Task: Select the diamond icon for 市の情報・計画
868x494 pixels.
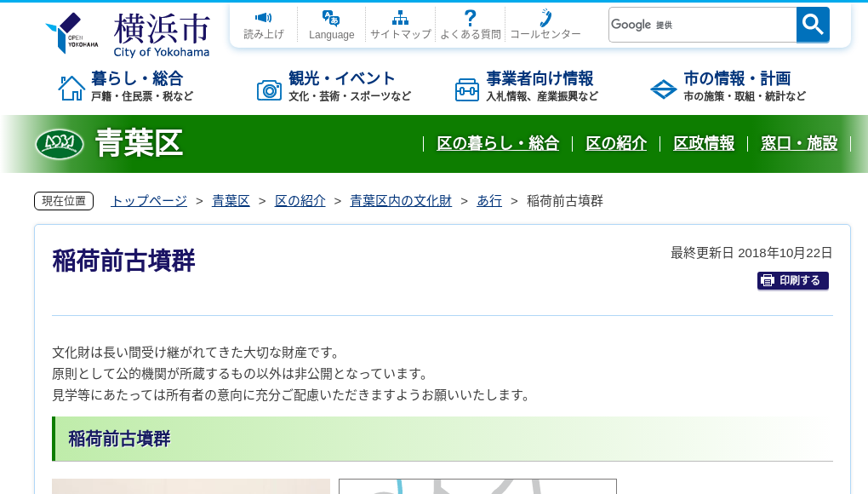Action: click(x=664, y=88)
